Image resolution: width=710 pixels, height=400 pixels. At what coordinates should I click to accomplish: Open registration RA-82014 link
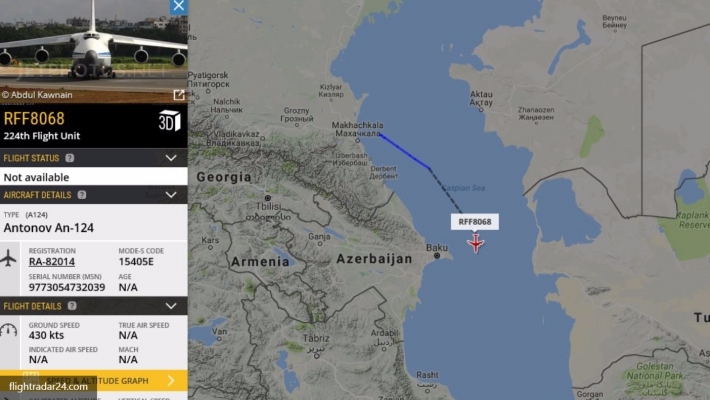click(52, 261)
